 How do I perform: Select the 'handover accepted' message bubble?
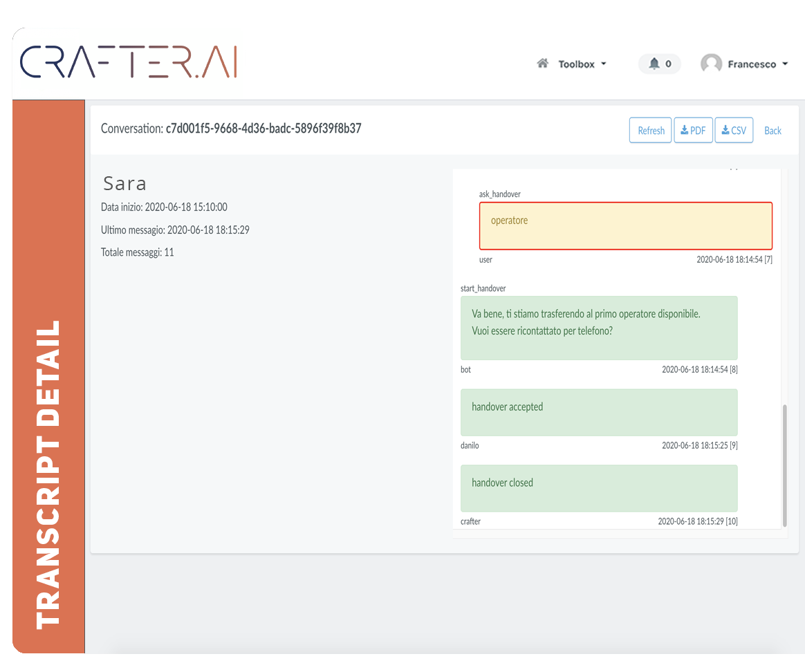point(599,412)
